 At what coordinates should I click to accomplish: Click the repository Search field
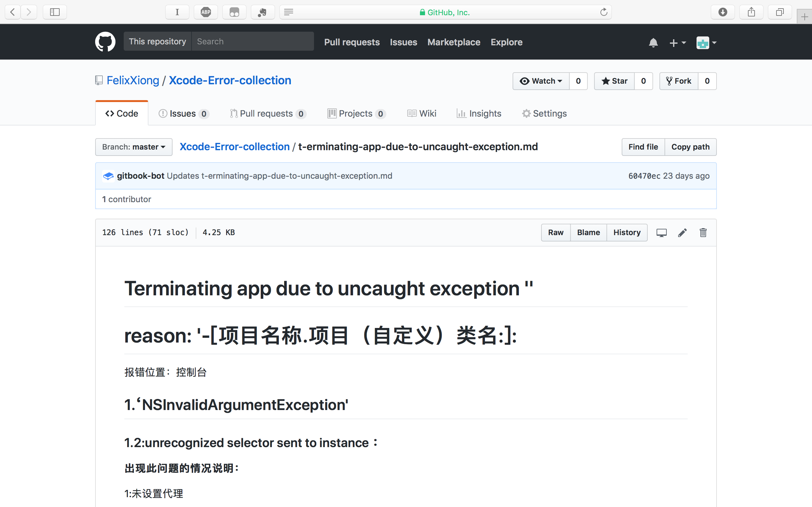pos(252,41)
